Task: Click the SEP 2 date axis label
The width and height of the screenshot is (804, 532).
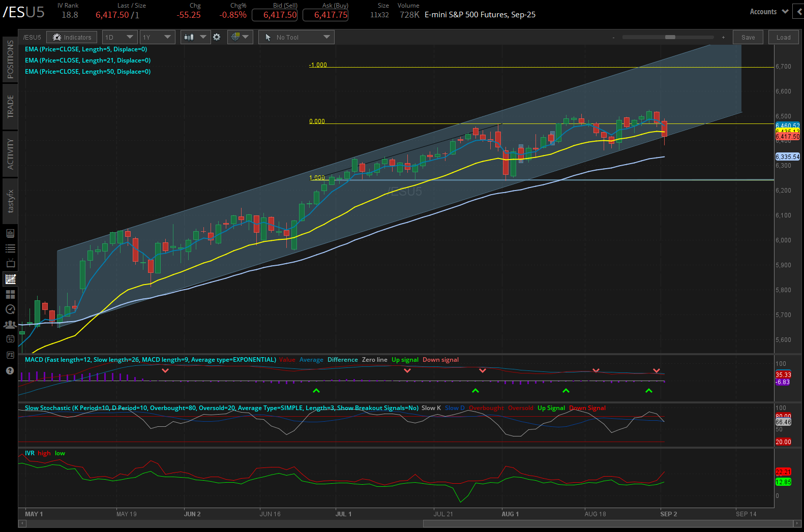Action: tap(669, 514)
